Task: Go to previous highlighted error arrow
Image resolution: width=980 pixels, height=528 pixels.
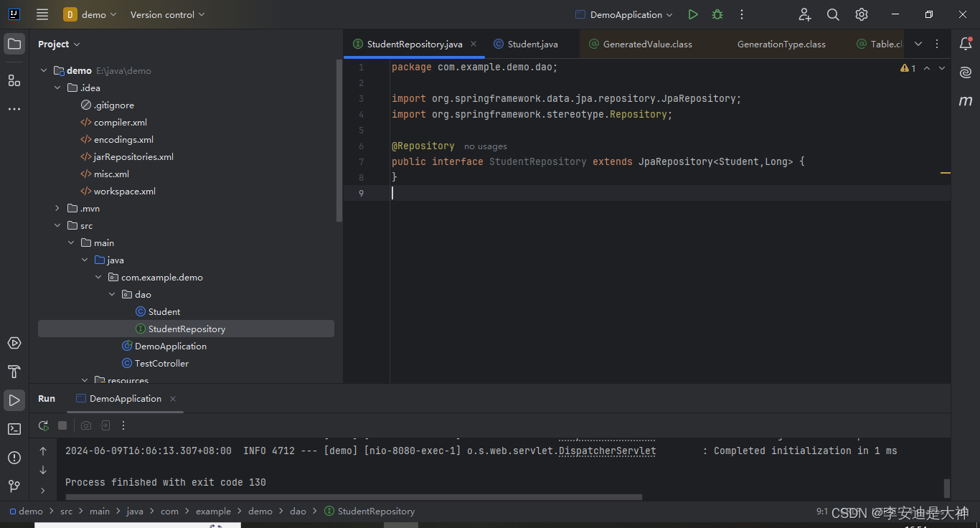Action: 927,68
